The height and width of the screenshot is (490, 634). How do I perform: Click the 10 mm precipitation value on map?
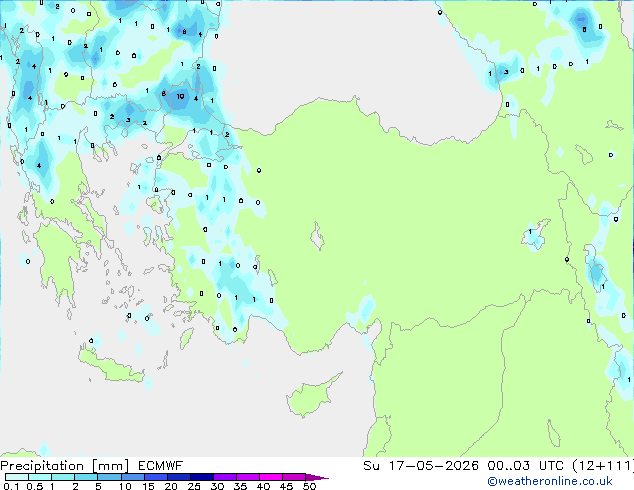pyautogui.click(x=180, y=96)
